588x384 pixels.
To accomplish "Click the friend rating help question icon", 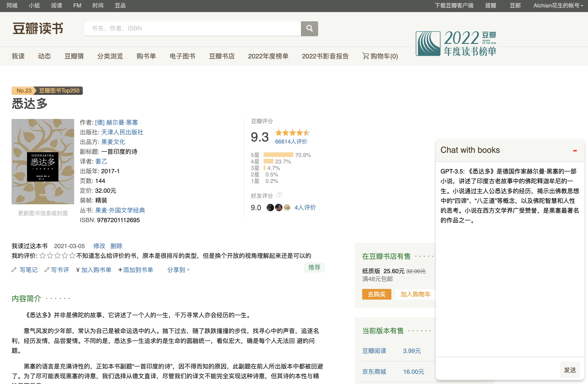I will click(x=279, y=195).
